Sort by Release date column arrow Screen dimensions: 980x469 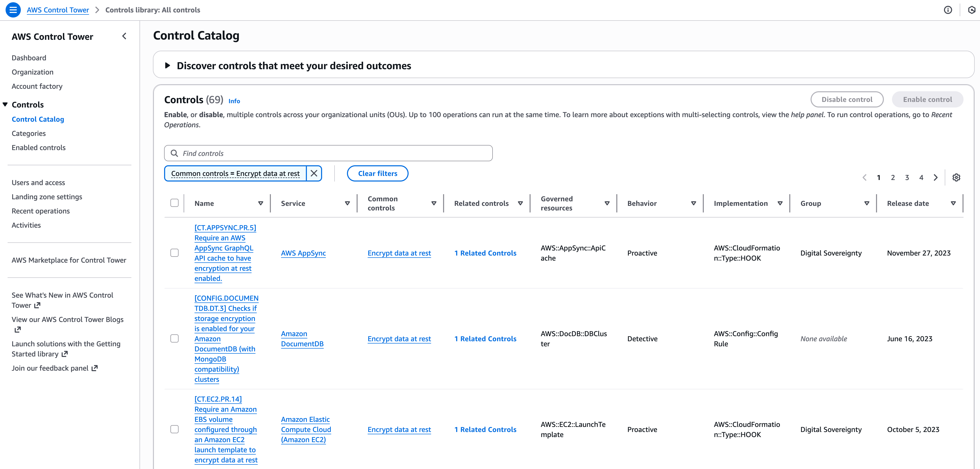click(953, 204)
